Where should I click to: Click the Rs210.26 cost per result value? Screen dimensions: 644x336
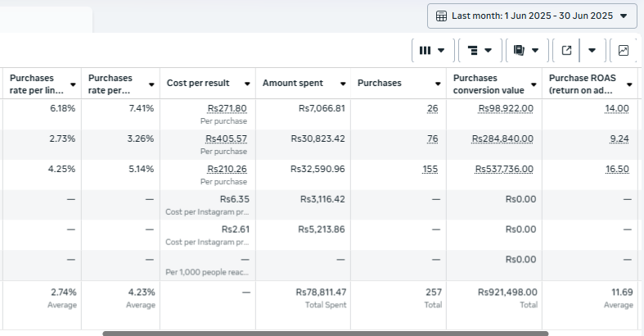click(x=227, y=169)
